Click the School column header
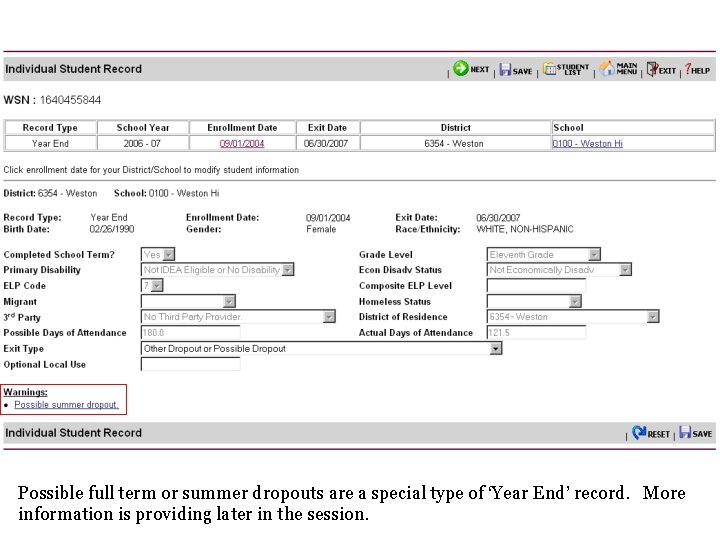This screenshot has height=540, width=720. click(x=633, y=128)
